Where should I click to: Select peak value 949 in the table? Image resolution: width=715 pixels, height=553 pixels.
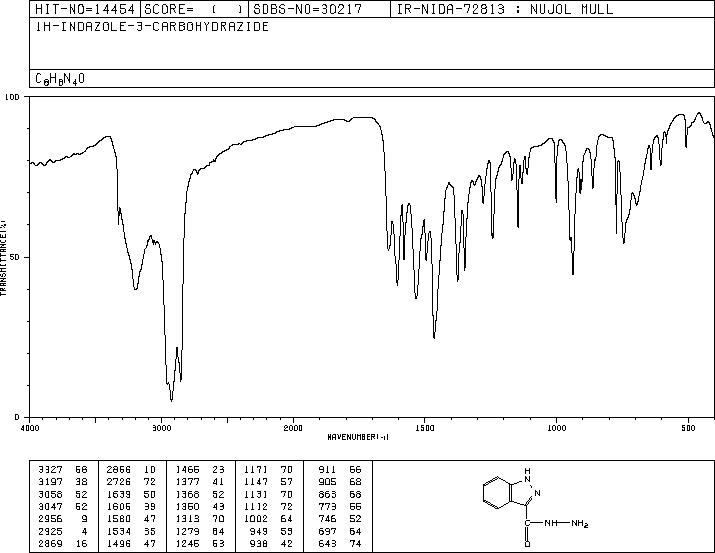point(259,532)
